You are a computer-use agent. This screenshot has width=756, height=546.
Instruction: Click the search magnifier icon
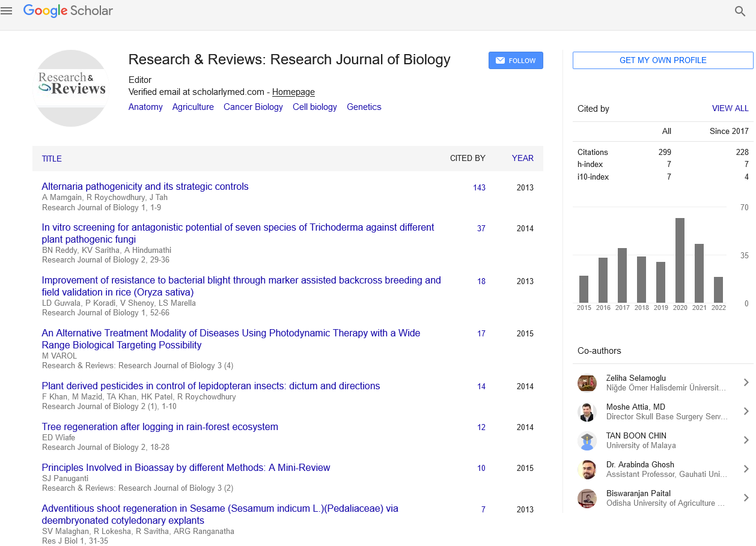coord(740,11)
